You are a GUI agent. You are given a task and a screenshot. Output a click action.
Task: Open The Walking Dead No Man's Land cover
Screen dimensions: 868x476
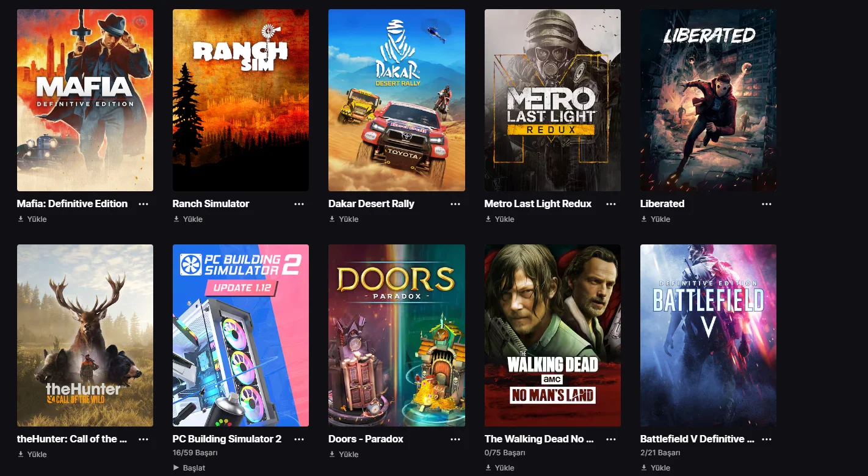(552, 335)
